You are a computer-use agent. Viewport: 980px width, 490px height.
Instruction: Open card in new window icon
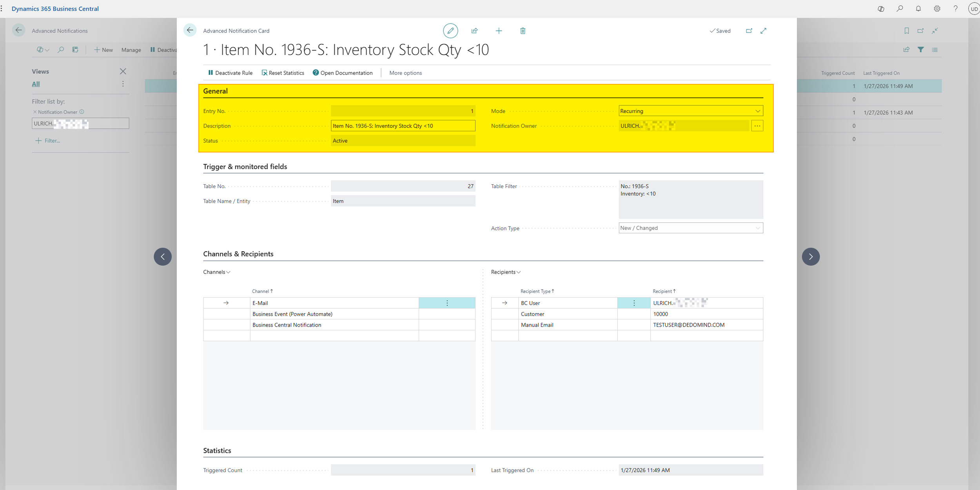[749, 31]
